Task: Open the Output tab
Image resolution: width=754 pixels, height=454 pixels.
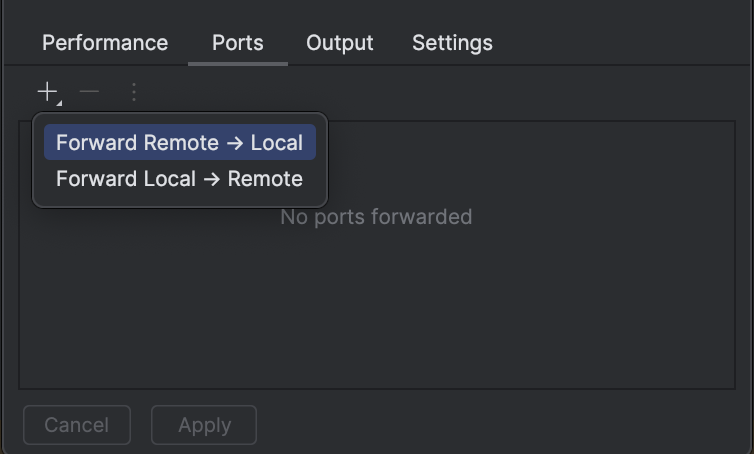Action: tap(339, 43)
